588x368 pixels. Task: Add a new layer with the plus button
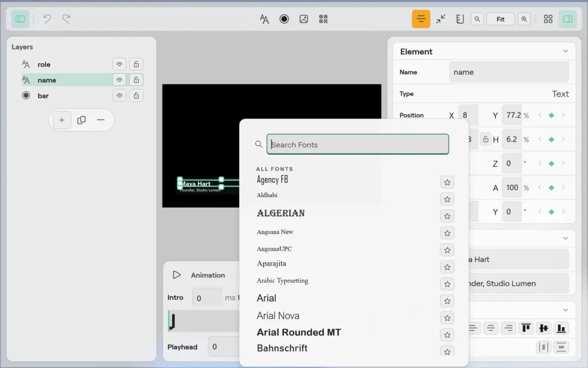coord(62,120)
